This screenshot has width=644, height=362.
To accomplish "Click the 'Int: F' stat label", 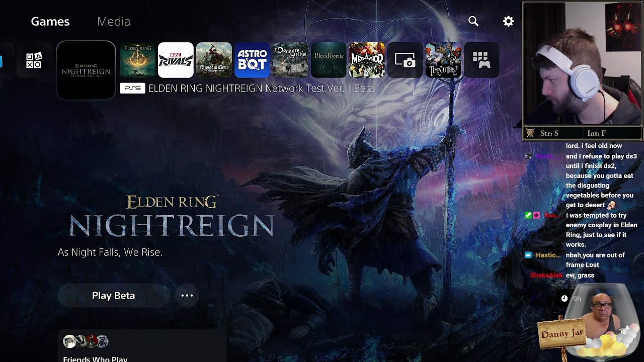I will 596,133.
